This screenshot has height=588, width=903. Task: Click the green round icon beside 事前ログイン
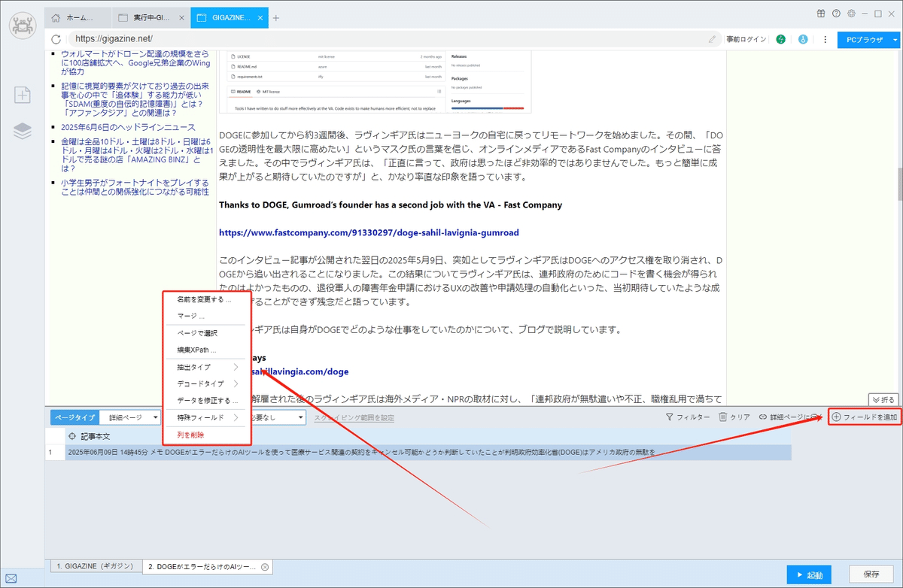(781, 39)
